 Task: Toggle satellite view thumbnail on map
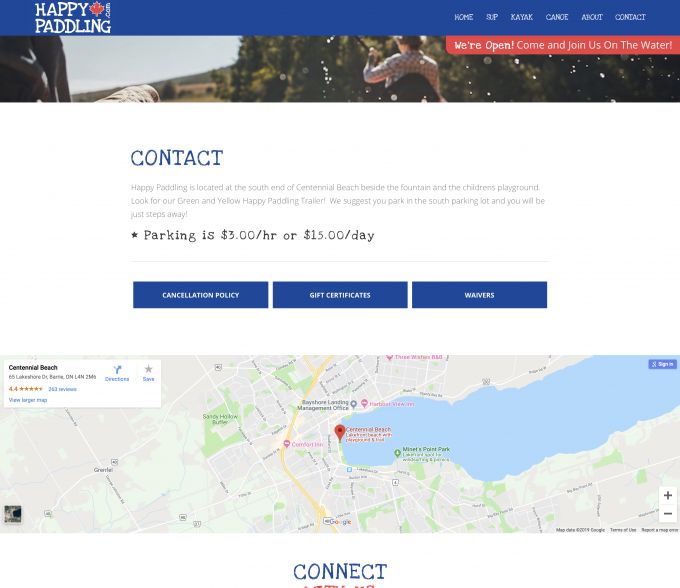click(13, 513)
